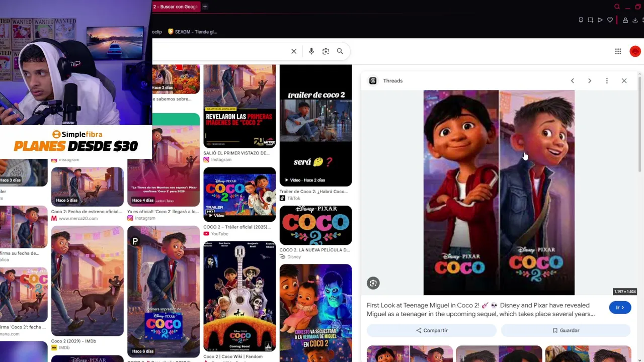Open a new browser tab with the plus
The image size is (644, 362).
(205, 7)
